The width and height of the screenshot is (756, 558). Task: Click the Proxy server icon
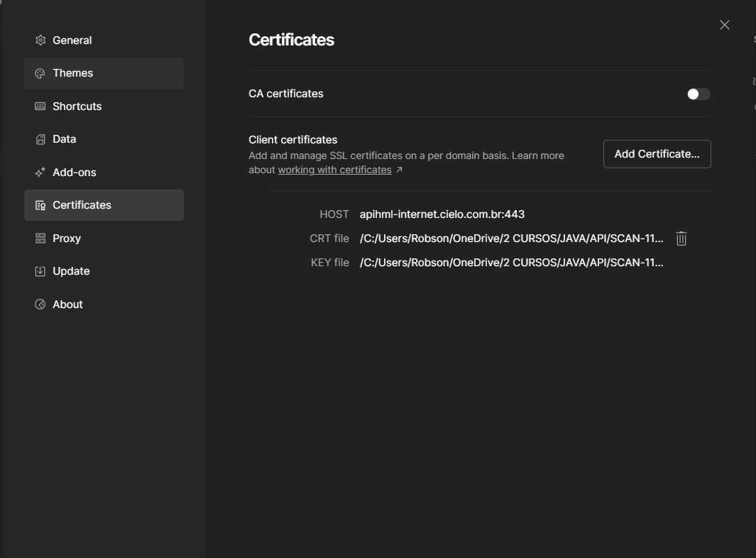point(40,239)
